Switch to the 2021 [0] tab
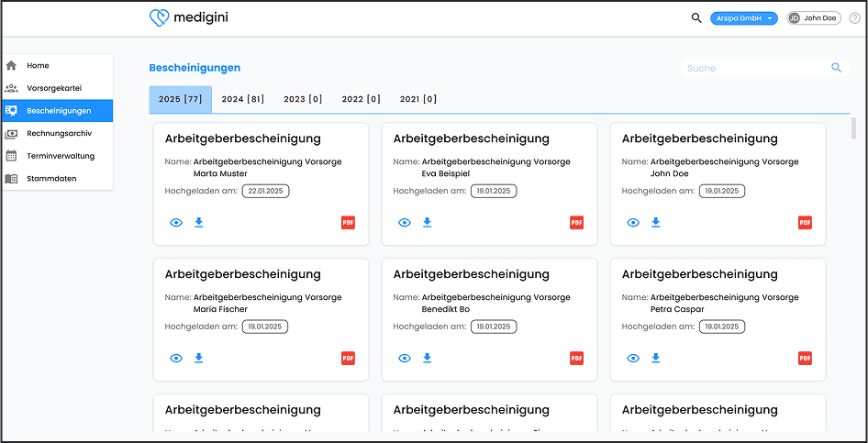The image size is (868, 443). point(418,100)
